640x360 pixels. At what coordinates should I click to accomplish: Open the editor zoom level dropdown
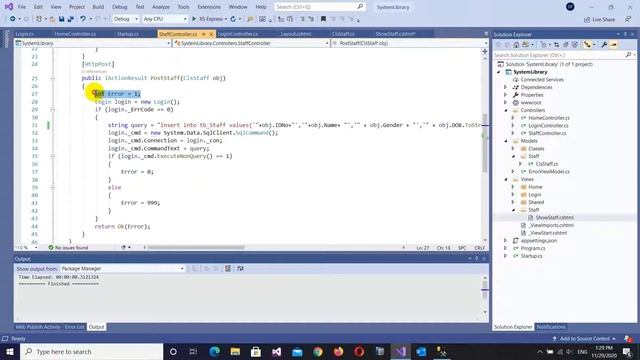pos(27,248)
